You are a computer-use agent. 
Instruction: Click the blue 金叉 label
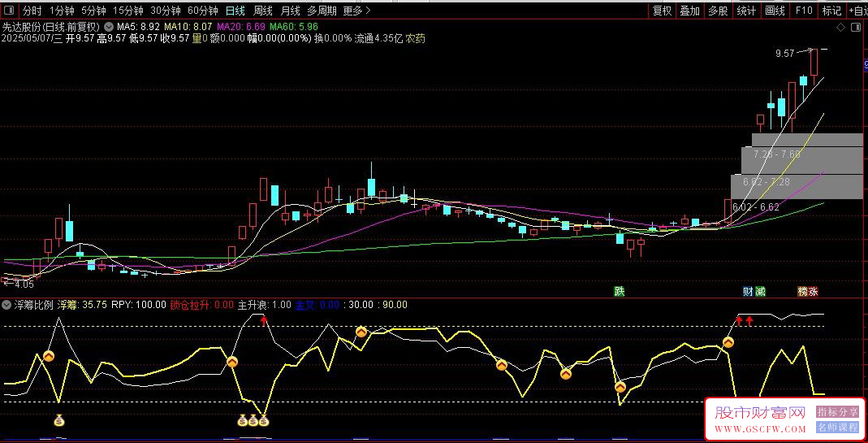[x=305, y=304]
